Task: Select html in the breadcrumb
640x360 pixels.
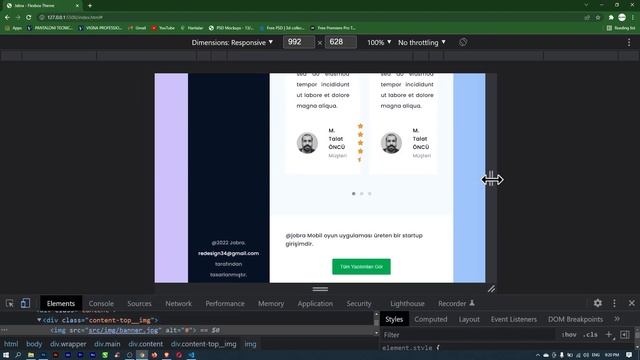Action: pyautogui.click(x=11, y=344)
